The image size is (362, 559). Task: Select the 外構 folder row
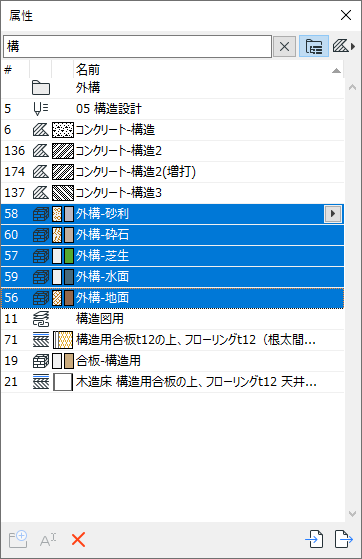tap(173, 88)
